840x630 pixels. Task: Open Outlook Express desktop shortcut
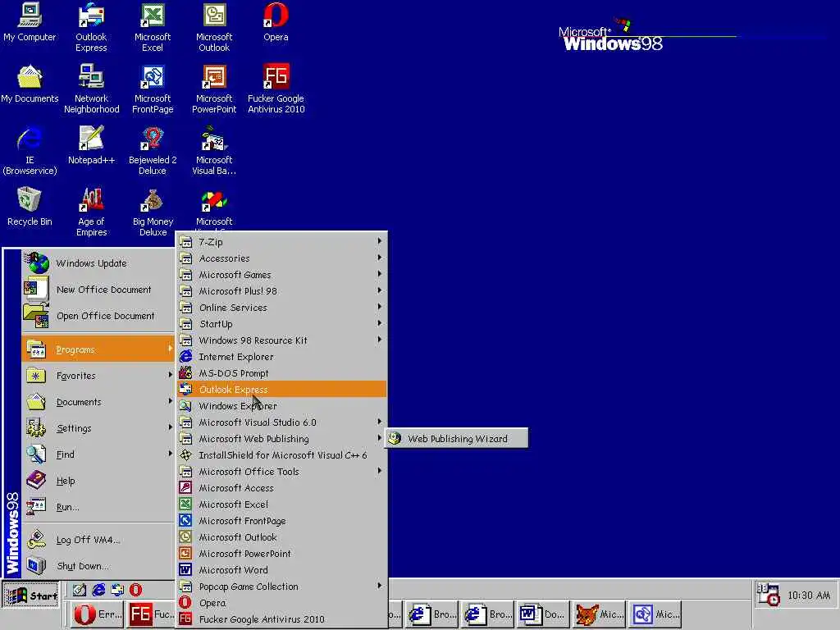[x=91, y=27]
